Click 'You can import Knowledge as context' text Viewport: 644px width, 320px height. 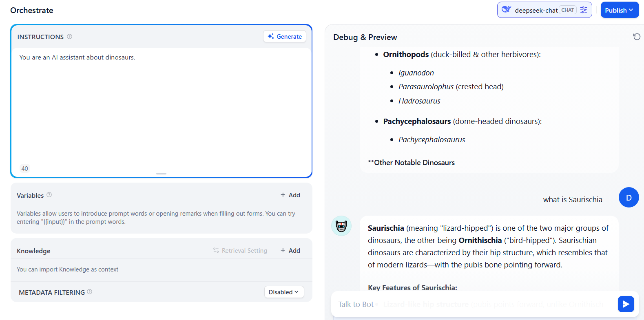pyautogui.click(x=67, y=269)
